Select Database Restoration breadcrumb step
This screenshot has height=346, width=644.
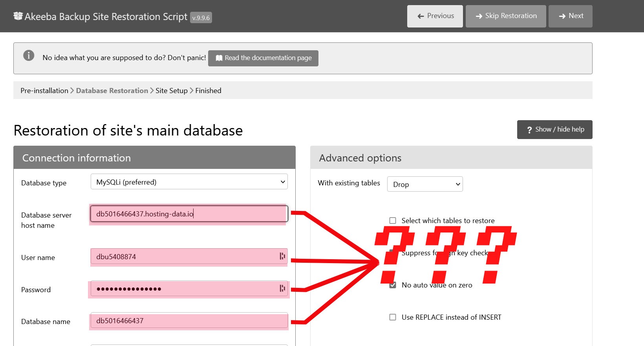coord(112,91)
